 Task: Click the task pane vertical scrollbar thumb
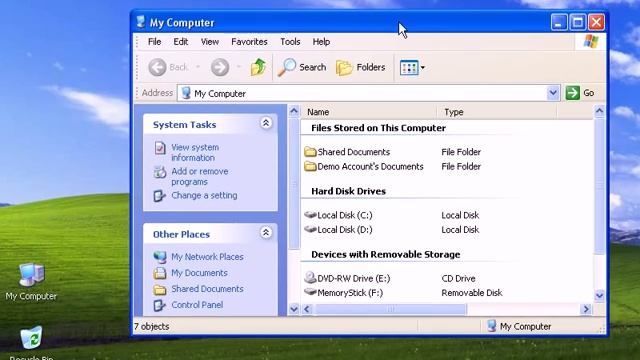[293, 184]
